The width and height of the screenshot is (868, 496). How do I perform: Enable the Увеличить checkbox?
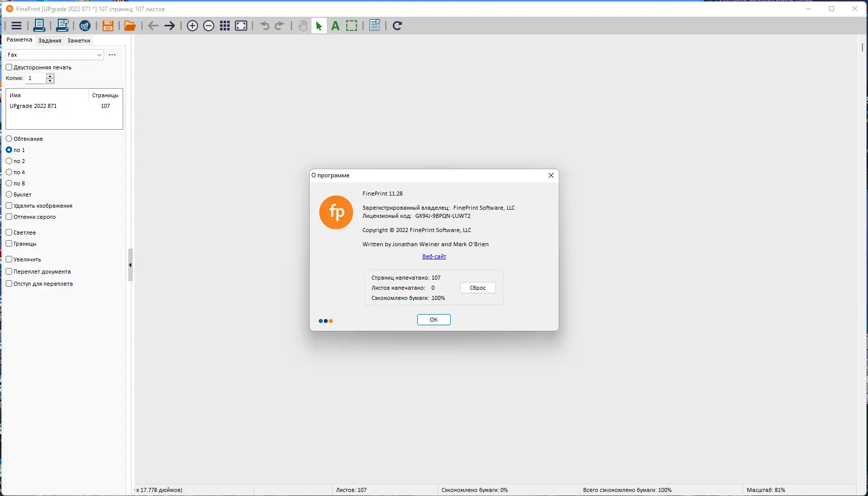pos(9,259)
